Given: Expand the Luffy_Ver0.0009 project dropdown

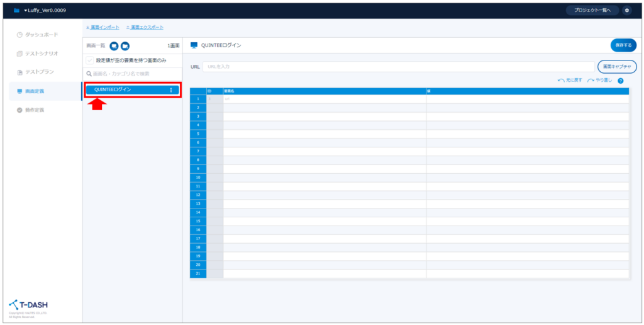Looking at the screenshot, I should 44,11.
